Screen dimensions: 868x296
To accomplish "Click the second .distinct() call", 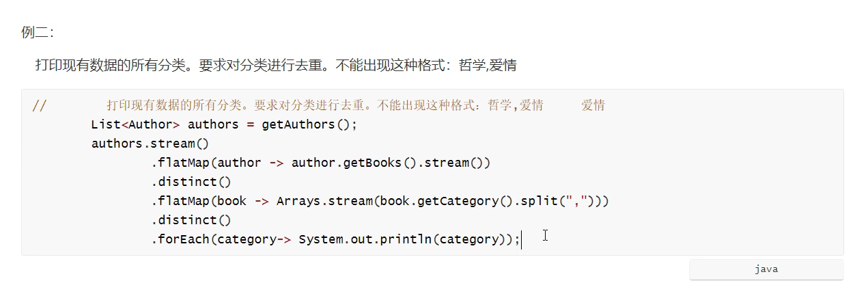I will pyautogui.click(x=191, y=220).
